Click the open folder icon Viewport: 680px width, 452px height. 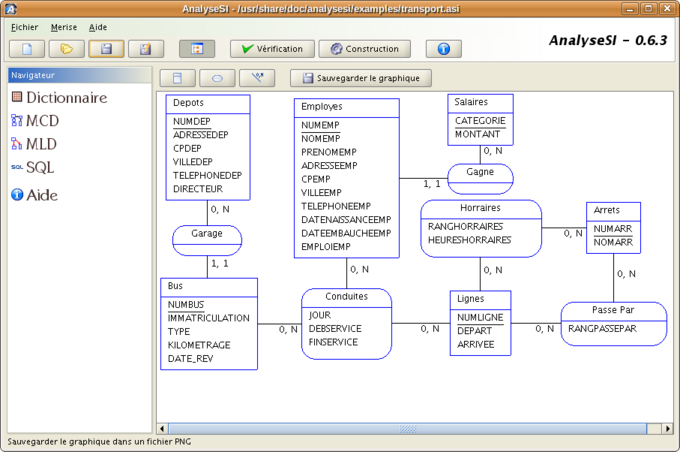[x=67, y=48]
